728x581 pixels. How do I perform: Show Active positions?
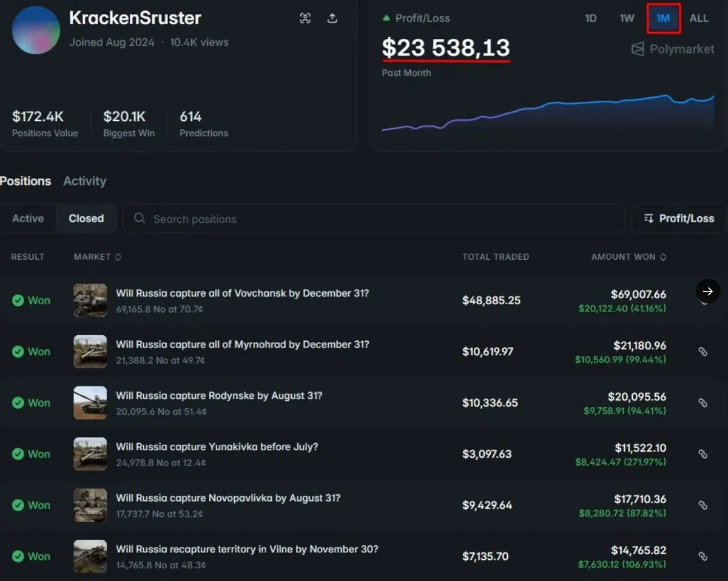coord(28,219)
